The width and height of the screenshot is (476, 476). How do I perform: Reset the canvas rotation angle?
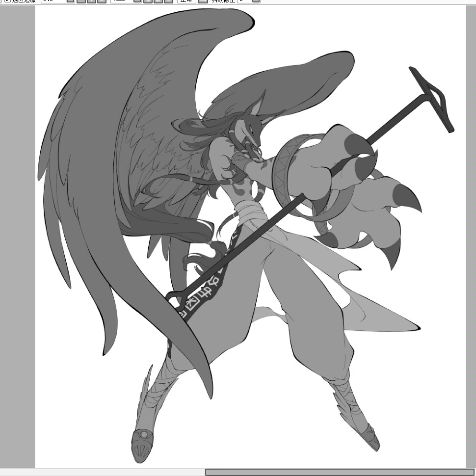point(168,0)
